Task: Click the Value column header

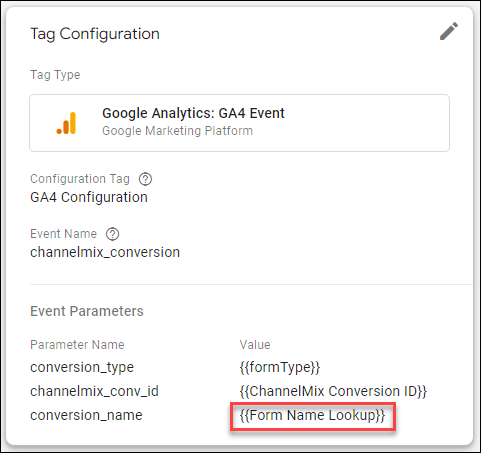Action: point(255,345)
